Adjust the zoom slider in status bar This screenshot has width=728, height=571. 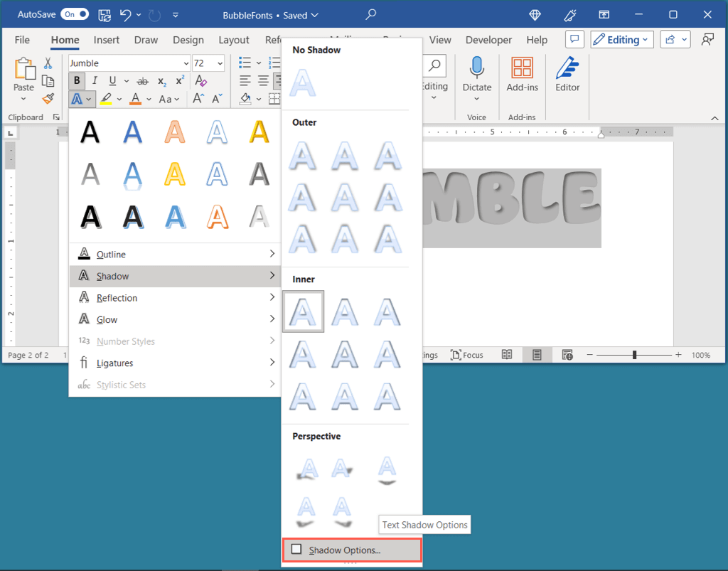[x=634, y=355]
